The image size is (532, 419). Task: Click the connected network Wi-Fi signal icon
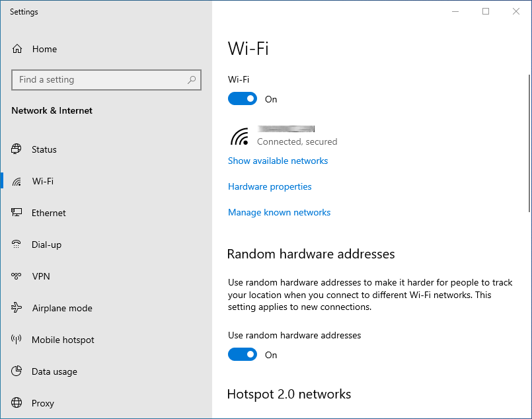pyautogui.click(x=239, y=136)
